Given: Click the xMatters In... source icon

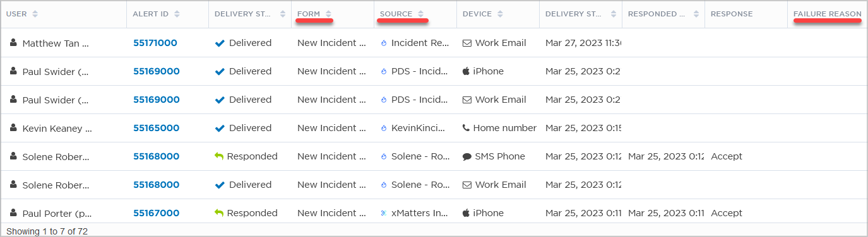Looking at the screenshot, I should pyautogui.click(x=383, y=213).
